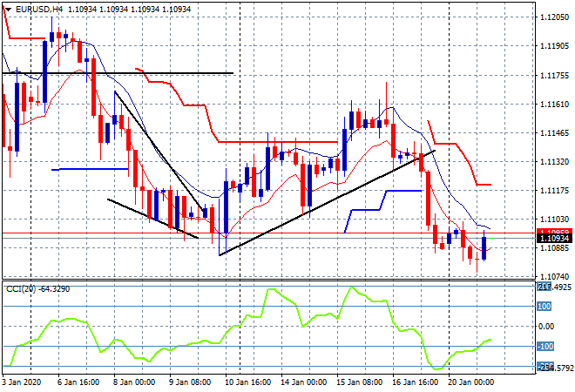The width and height of the screenshot is (575, 392).
Task: Click the 1.10740 price axis label
Action: [x=554, y=277]
